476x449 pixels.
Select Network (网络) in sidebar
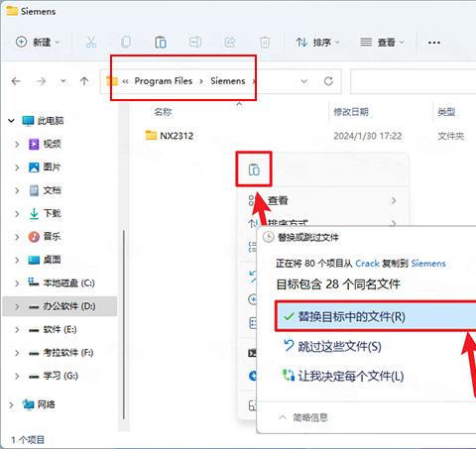[x=39, y=404]
